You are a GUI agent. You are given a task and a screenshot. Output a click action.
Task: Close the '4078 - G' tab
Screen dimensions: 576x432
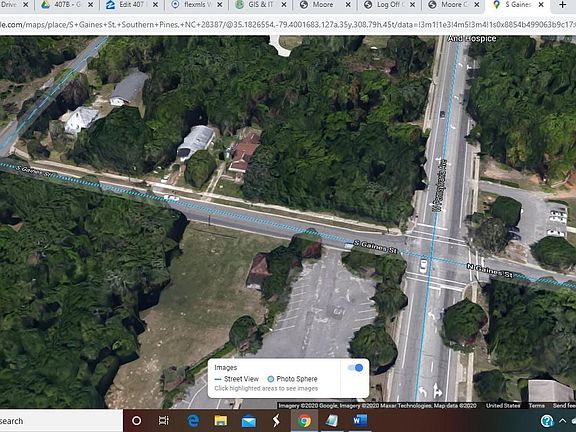click(91, 5)
